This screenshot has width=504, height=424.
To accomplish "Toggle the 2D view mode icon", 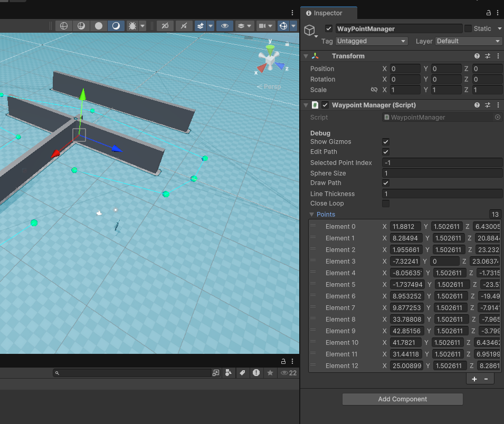I will point(165,25).
